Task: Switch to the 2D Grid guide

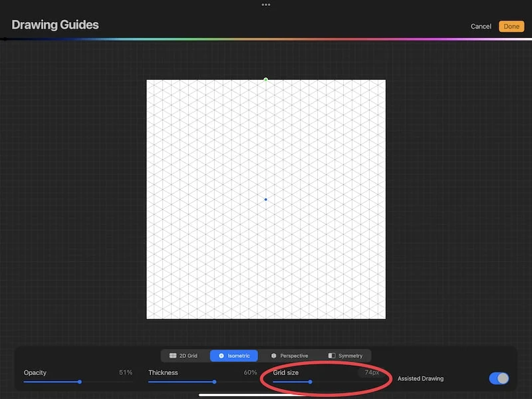Action: point(184,356)
